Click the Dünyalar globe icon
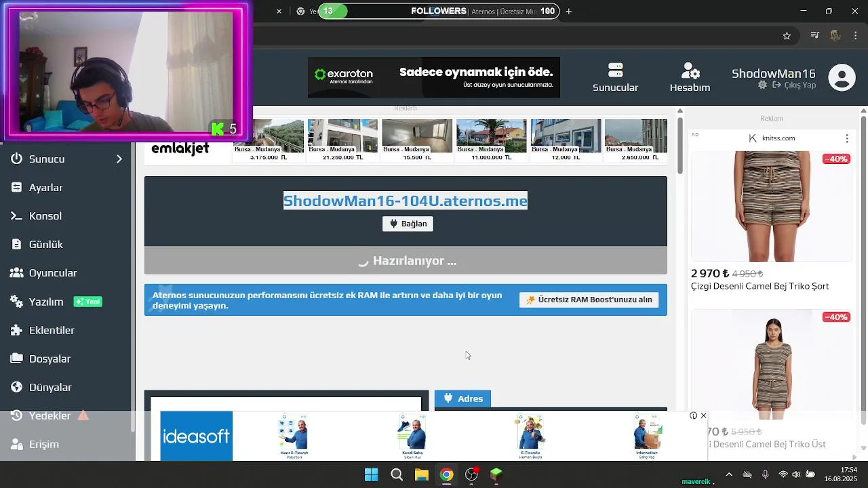Image resolution: width=868 pixels, height=488 pixels. [17, 387]
